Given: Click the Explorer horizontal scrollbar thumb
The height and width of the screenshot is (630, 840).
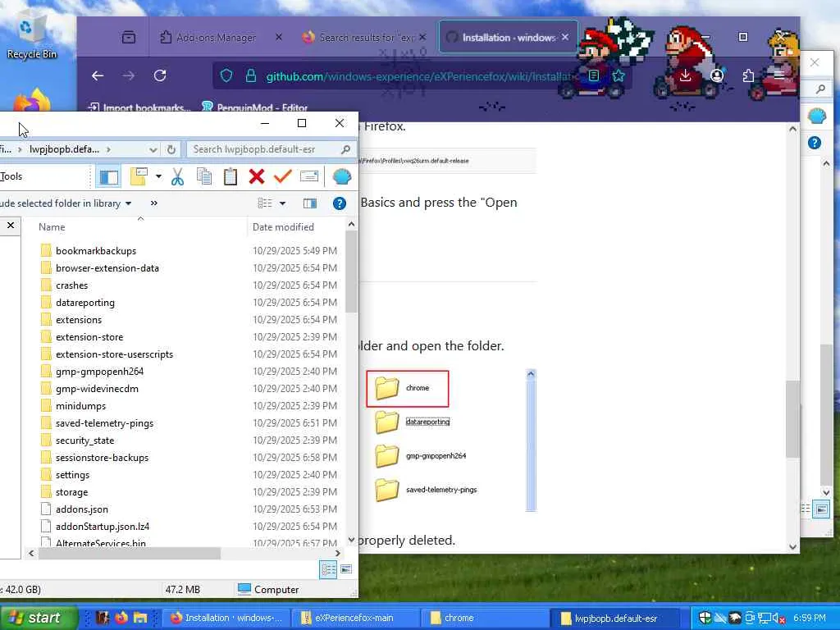Looking at the screenshot, I should coord(129,554).
